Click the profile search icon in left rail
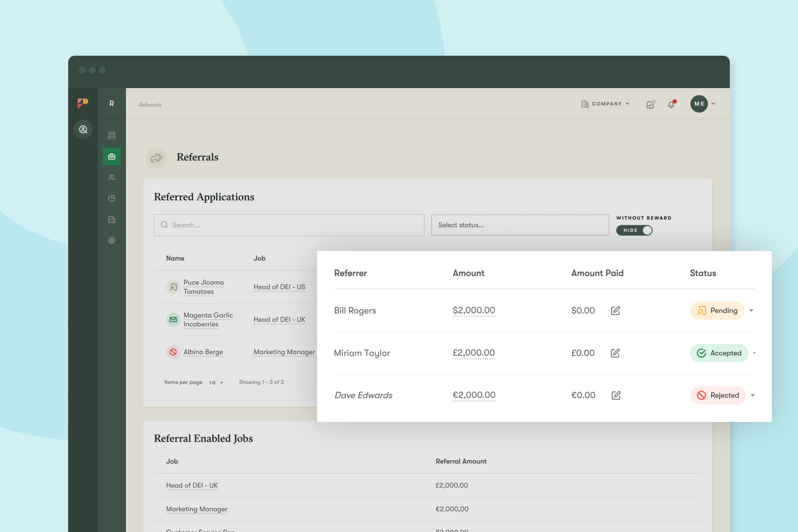798x532 pixels. pos(83,129)
